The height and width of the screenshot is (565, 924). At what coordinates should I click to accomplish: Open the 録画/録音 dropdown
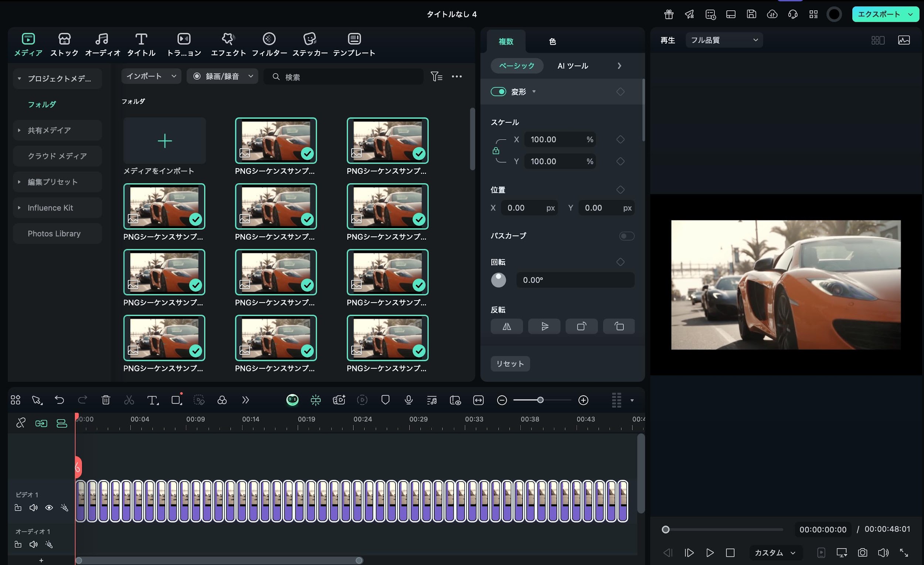[222, 76]
